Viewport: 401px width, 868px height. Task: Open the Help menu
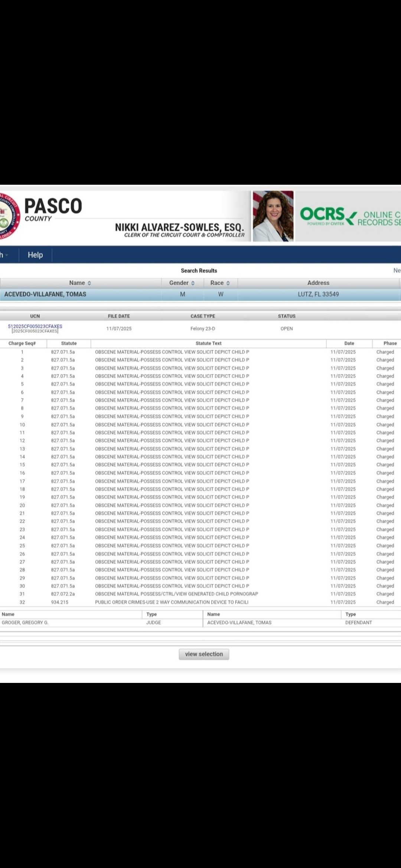[35, 255]
